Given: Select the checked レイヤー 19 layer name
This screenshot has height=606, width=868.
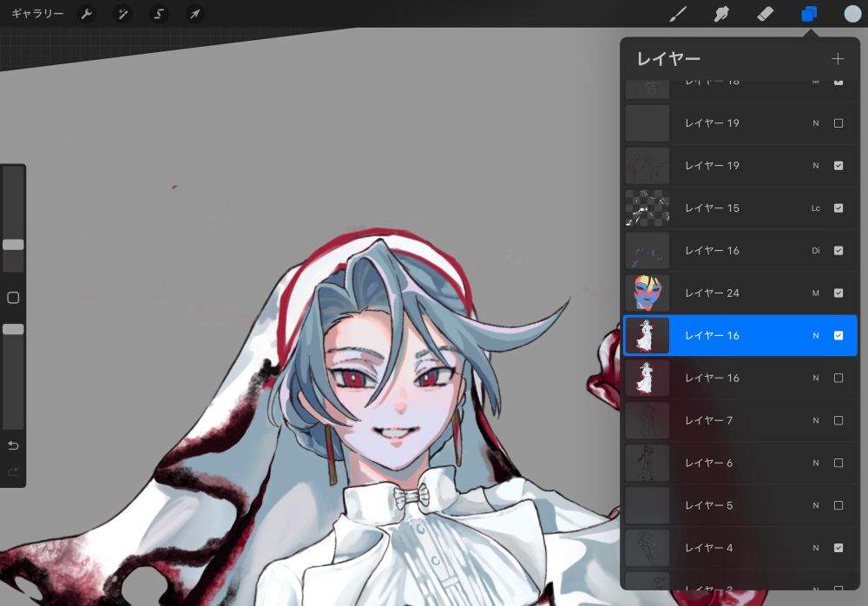Looking at the screenshot, I should pyautogui.click(x=712, y=166).
